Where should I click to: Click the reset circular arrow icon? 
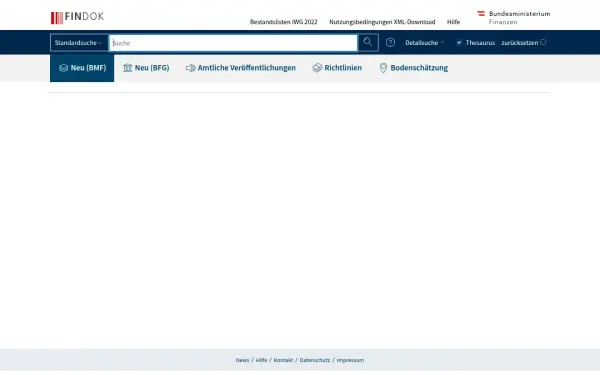coord(543,42)
